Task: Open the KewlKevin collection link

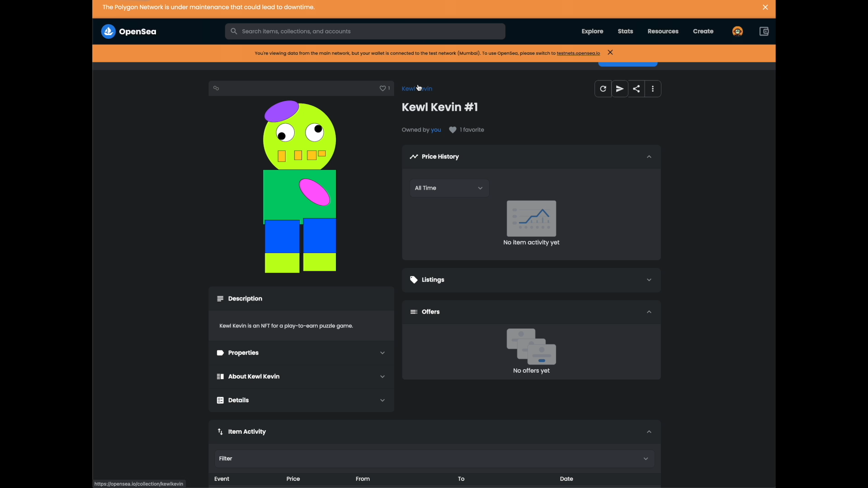Action: (417, 89)
